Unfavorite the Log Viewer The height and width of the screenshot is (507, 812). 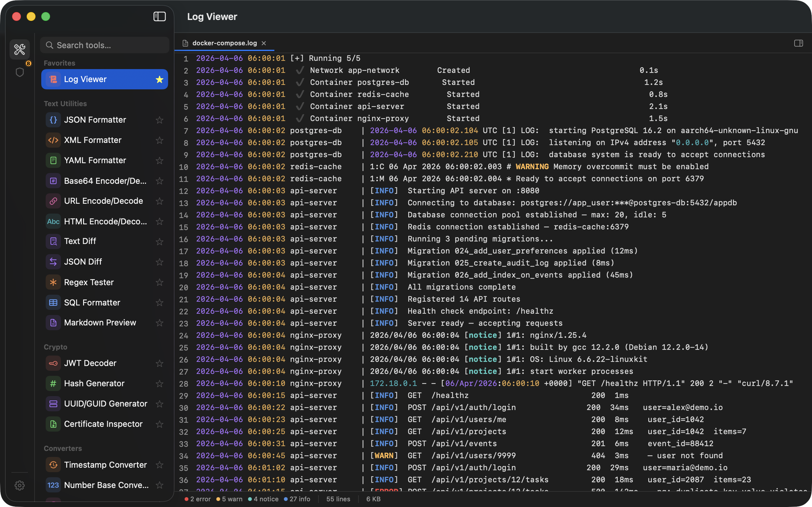[160, 79]
